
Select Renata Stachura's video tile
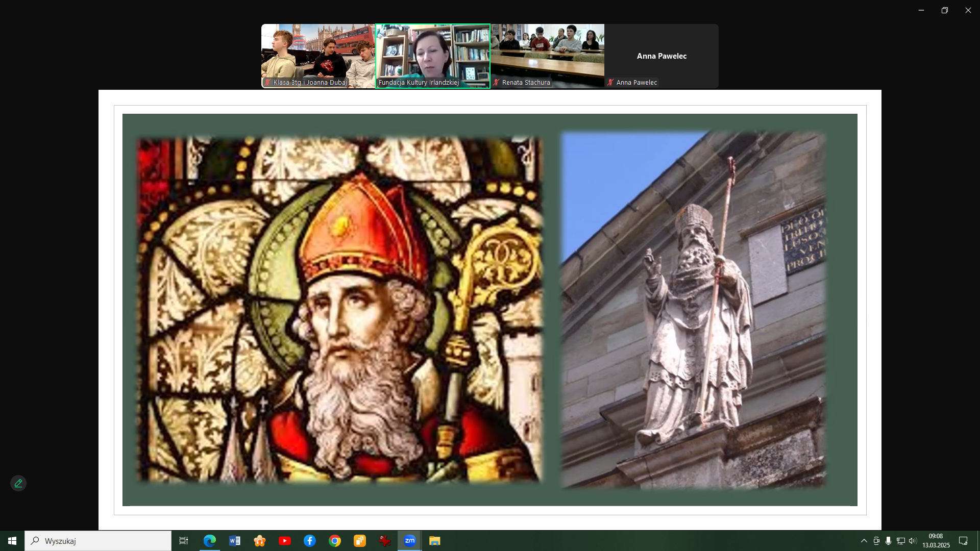click(x=547, y=56)
